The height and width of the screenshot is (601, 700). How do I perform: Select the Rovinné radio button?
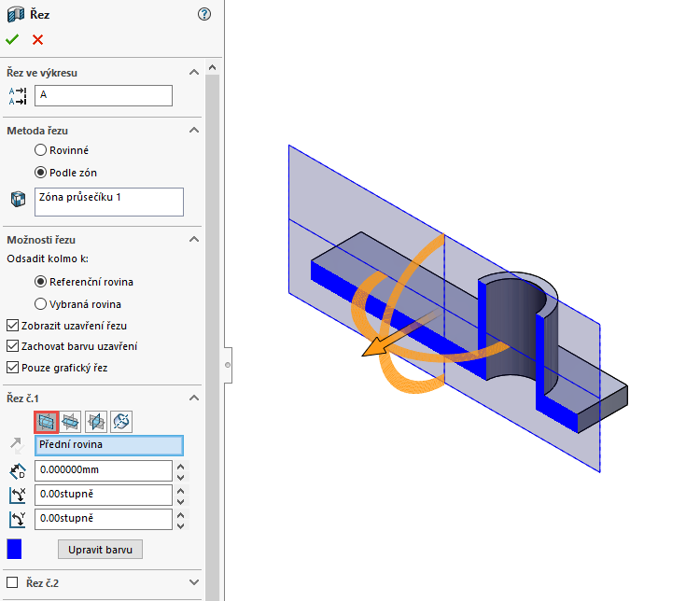coord(41,150)
